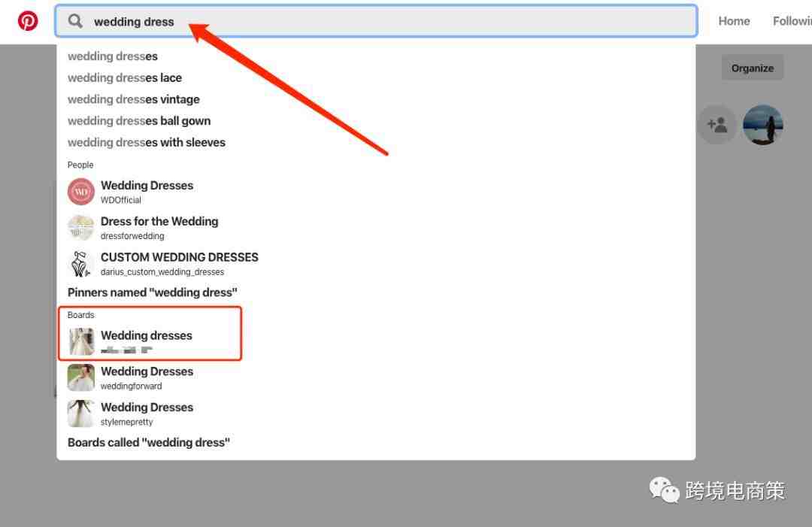This screenshot has width=812, height=527.
Task: Click Pinners named "wedding dress" link
Action: pyautogui.click(x=152, y=292)
